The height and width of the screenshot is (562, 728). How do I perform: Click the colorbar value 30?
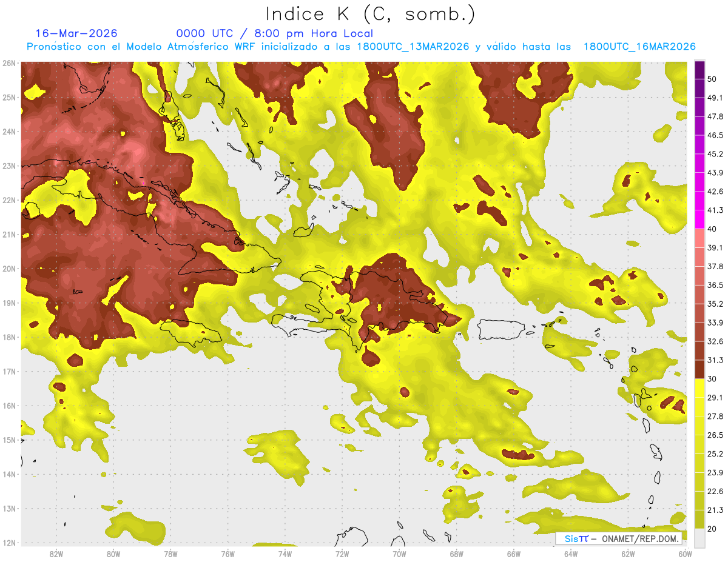[713, 379]
